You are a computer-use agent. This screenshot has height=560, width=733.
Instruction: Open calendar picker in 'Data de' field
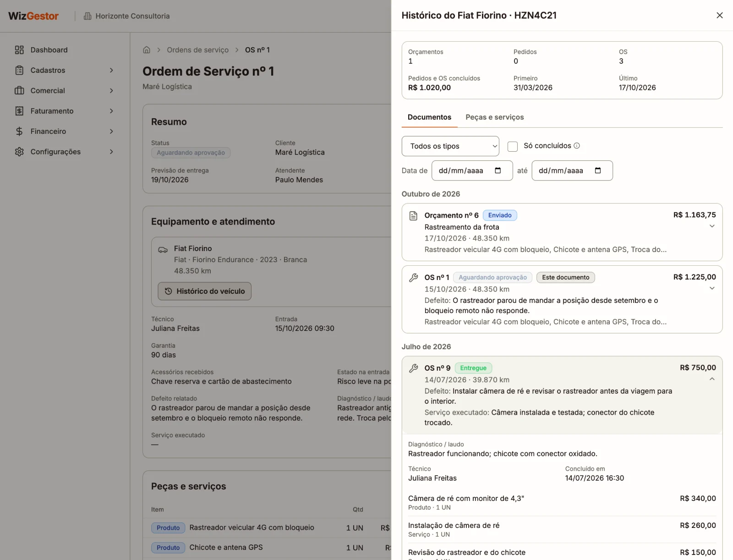pyautogui.click(x=498, y=170)
